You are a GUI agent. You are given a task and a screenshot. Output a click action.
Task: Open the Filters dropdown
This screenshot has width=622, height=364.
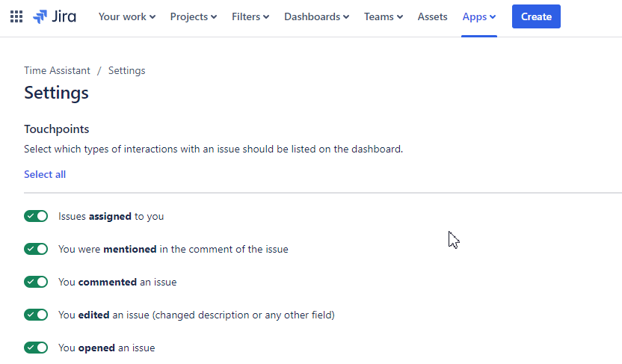[250, 16]
